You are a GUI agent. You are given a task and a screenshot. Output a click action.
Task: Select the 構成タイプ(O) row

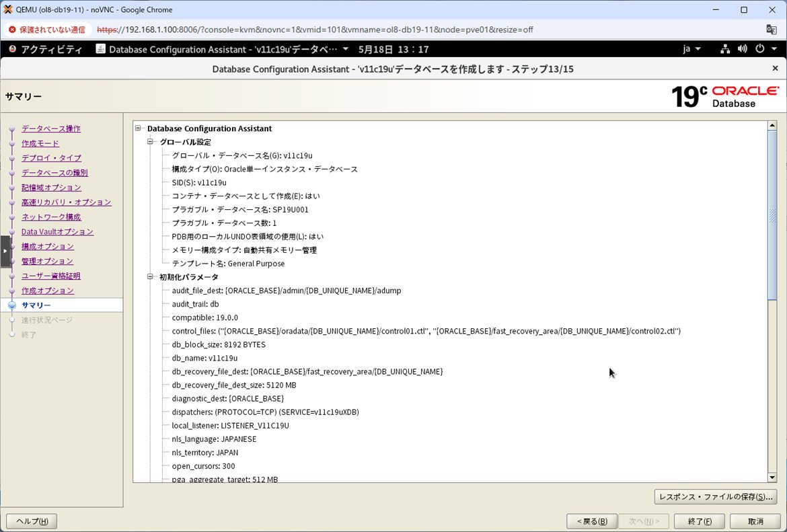(265, 169)
